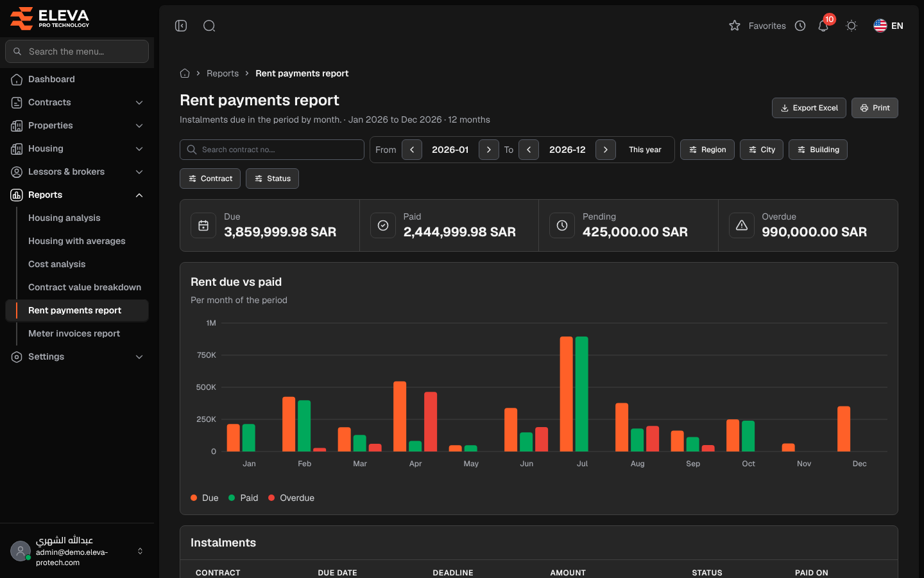Image resolution: width=924 pixels, height=578 pixels.
Task: Open the search magnifier icon in top bar
Action: coord(209,26)
